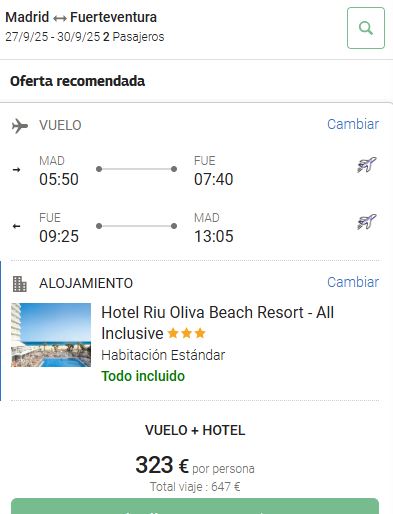Click the outbound flight airline logo icon
Screen dimensions: 393x514
(366, 164)
